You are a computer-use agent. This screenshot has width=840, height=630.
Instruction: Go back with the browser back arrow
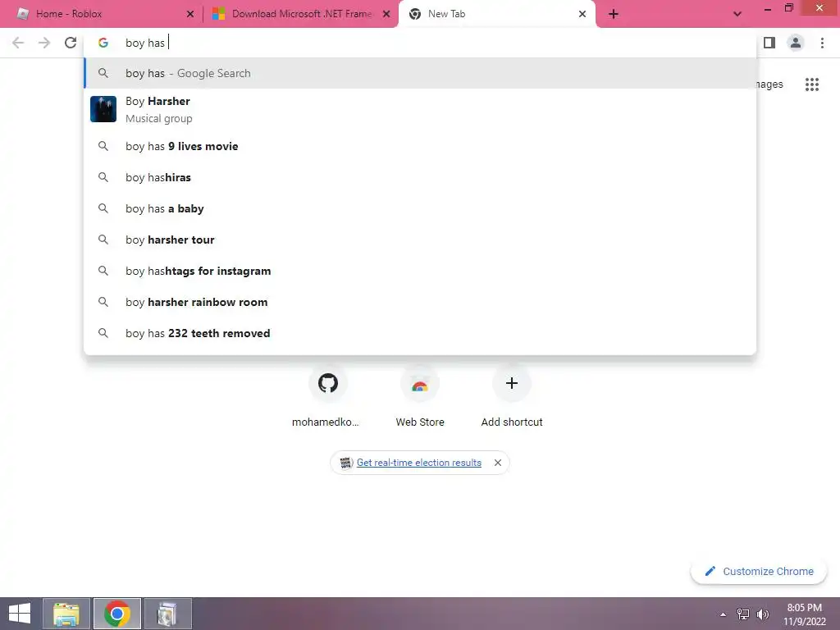[18, 43]
